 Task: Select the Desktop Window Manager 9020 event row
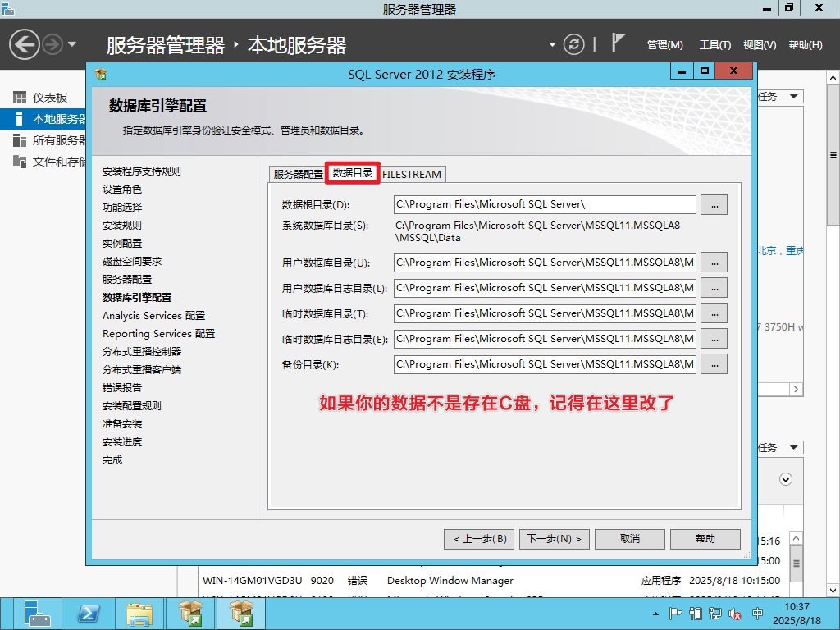[x=491, y=581]
